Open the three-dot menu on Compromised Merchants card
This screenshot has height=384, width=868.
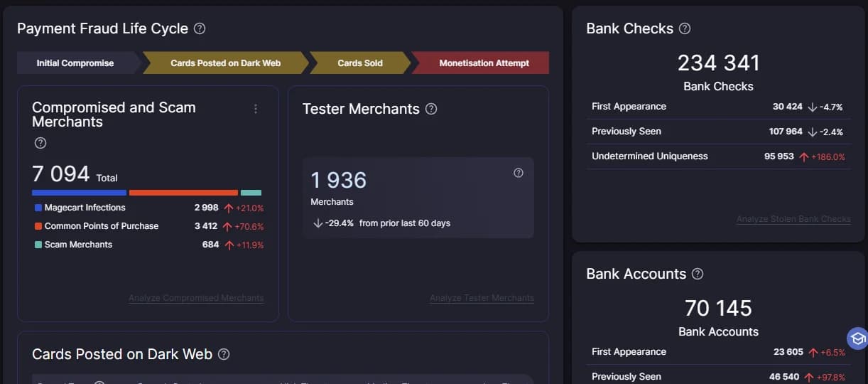click(x=256, y=109)
